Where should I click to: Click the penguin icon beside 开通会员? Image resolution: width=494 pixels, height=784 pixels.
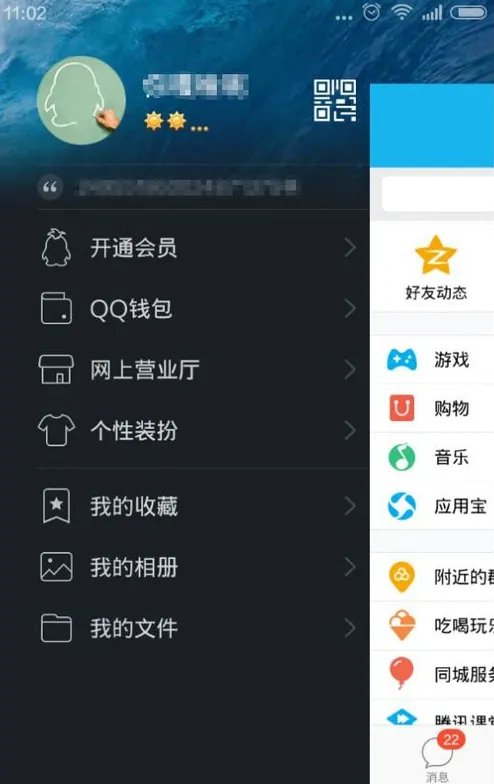tap(56, 248)
